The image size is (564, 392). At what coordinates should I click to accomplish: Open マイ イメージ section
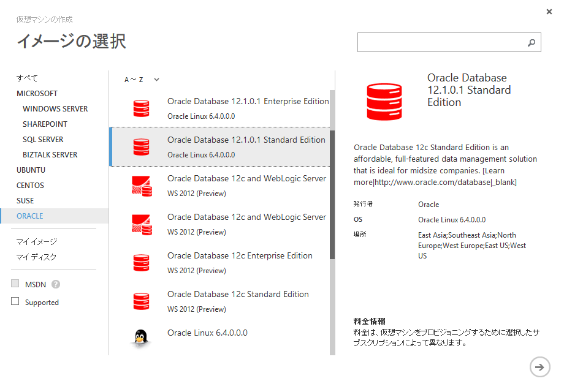36,242
